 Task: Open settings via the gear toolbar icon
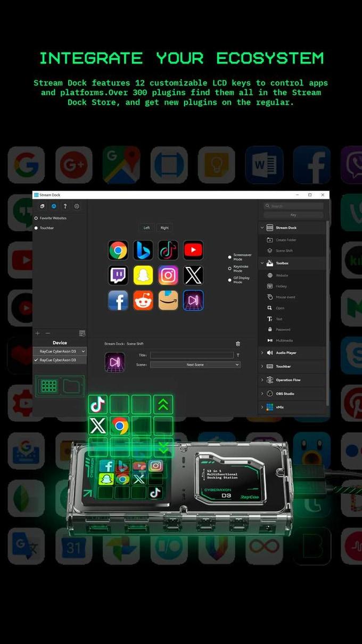[77, 206]
